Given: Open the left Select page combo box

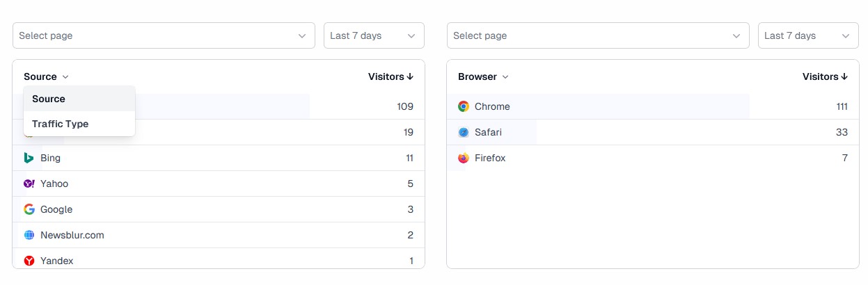Looking at the screenshot, I should tap(164, 35).
